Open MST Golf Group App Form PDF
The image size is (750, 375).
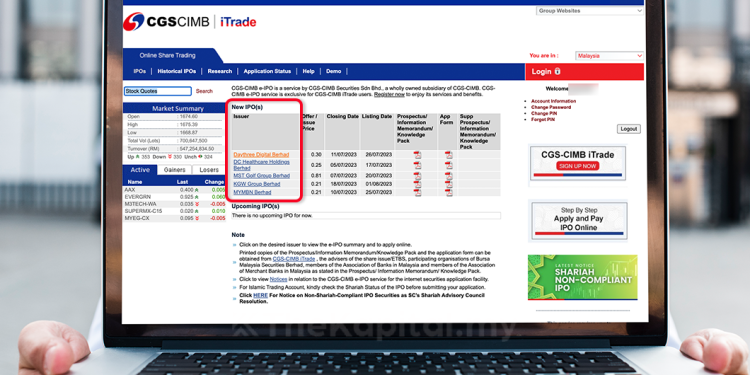pyautogui.click(x=448, y=176)
